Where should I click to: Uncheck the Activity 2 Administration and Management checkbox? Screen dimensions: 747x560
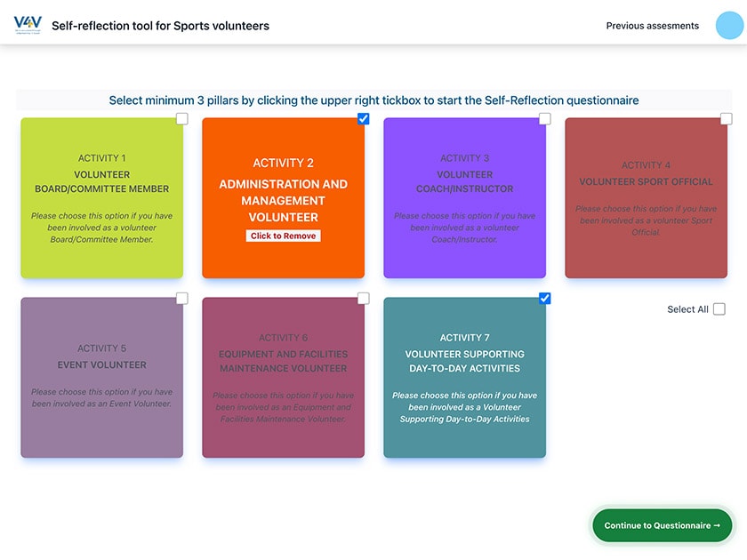point(364,119)
